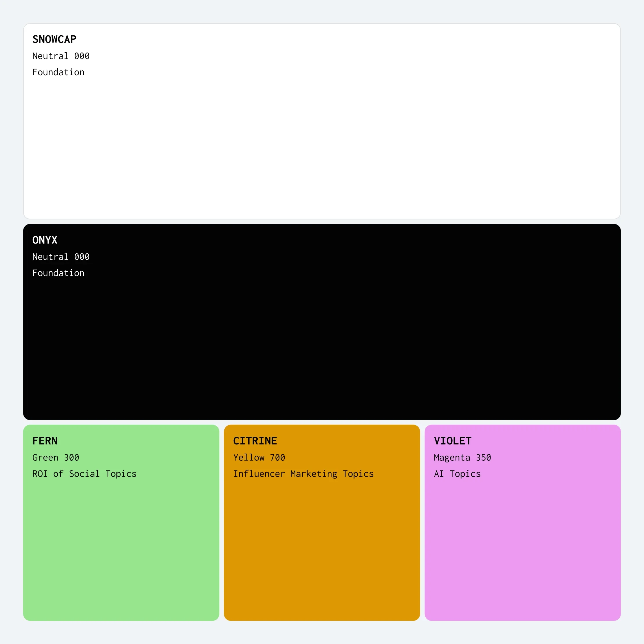Screen dimensions: 644x644
Task: Click 'Foundation' label in Snowcap card
Action: tap(58, 72)
